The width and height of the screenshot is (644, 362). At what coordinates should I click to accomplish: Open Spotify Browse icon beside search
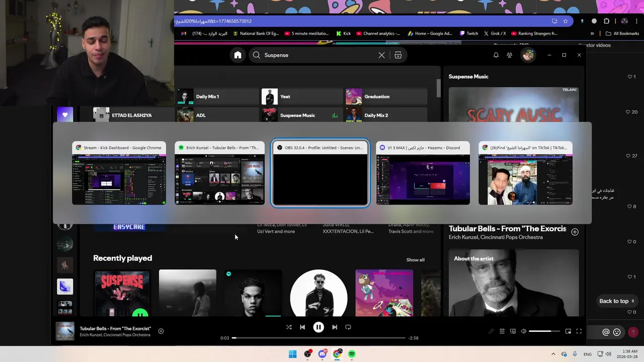(x=398, y=55)
